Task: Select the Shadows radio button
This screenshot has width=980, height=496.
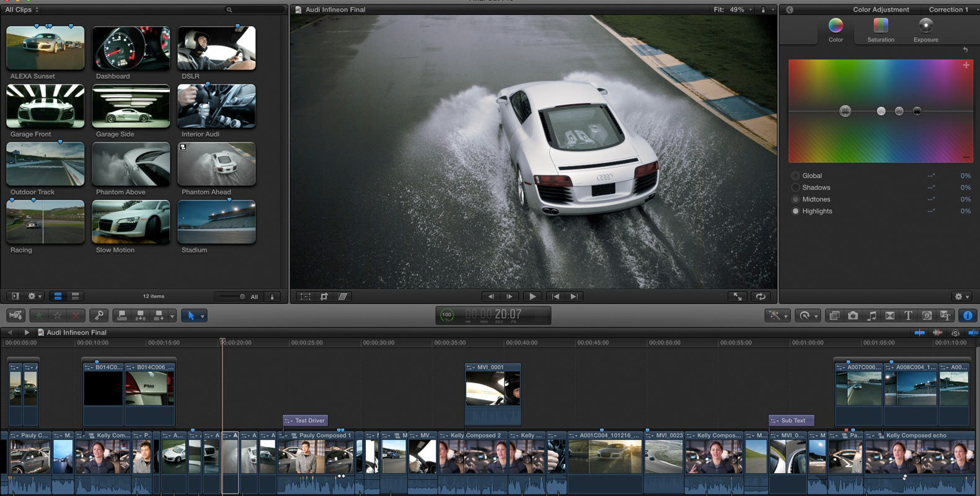Action: click(x=795, y=187)
